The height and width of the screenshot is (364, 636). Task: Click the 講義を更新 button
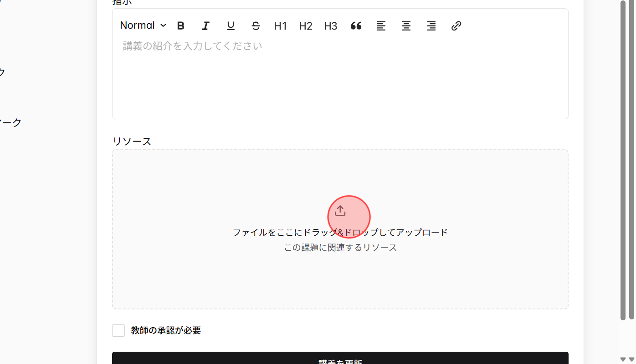[x=340, y=359]
